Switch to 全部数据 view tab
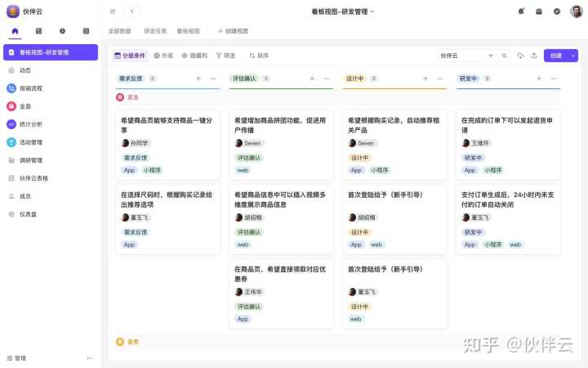The height and width of the screenshot is (368, 588). [x=119, y=31]
